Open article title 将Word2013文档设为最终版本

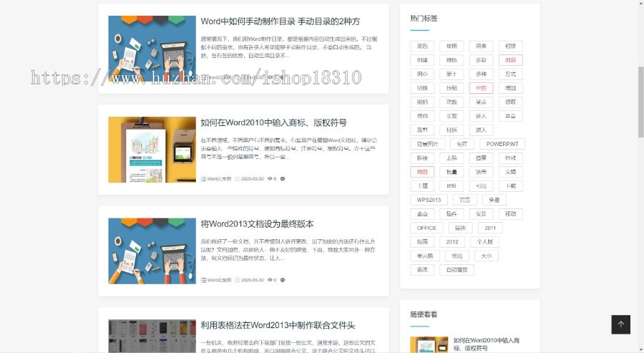pos(257,224)
